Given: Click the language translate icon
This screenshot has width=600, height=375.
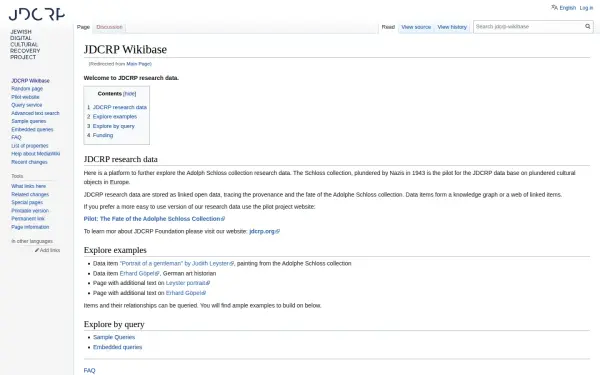Looking at the screenshot, I should click(x=554, y=7).
